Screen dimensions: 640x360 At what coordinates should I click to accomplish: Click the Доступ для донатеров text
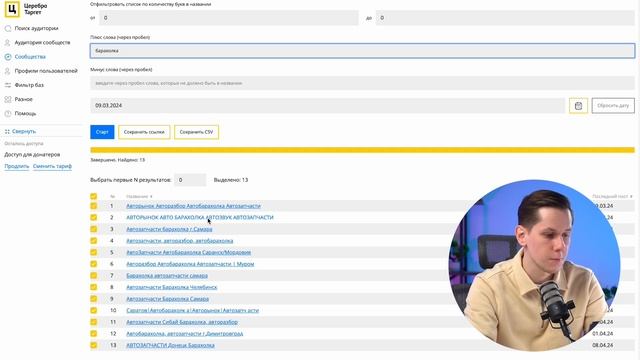point(32,155)
